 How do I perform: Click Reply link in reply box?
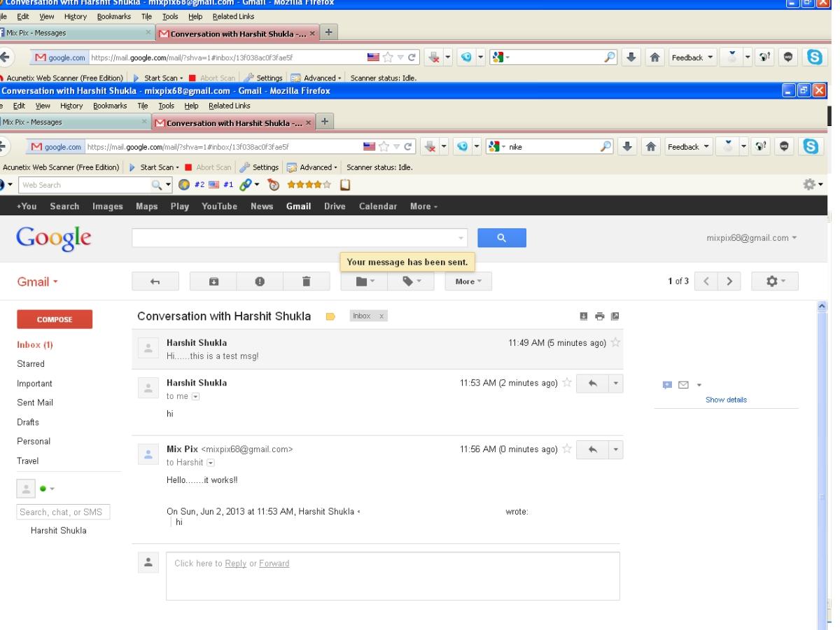tap(236, 563)
